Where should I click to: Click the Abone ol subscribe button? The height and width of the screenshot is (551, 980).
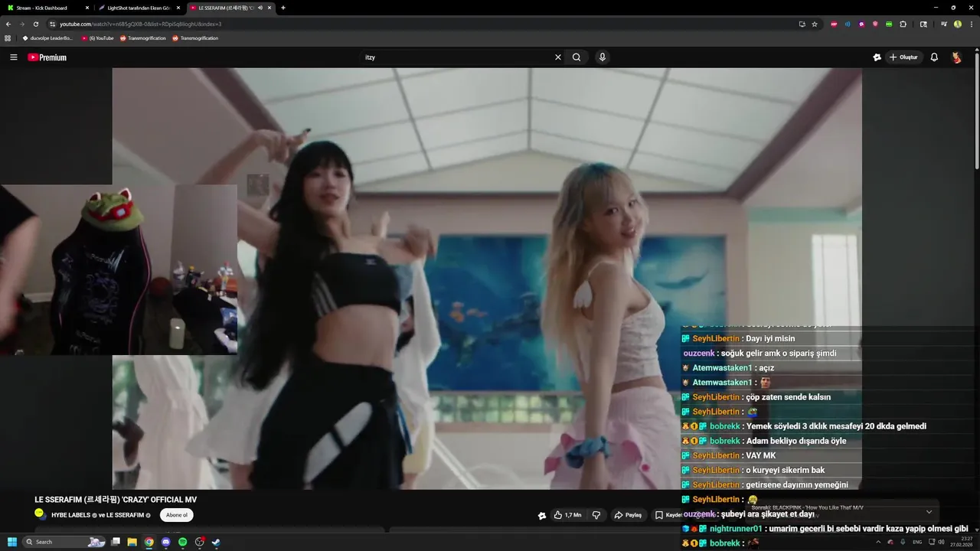click(177, 515)
